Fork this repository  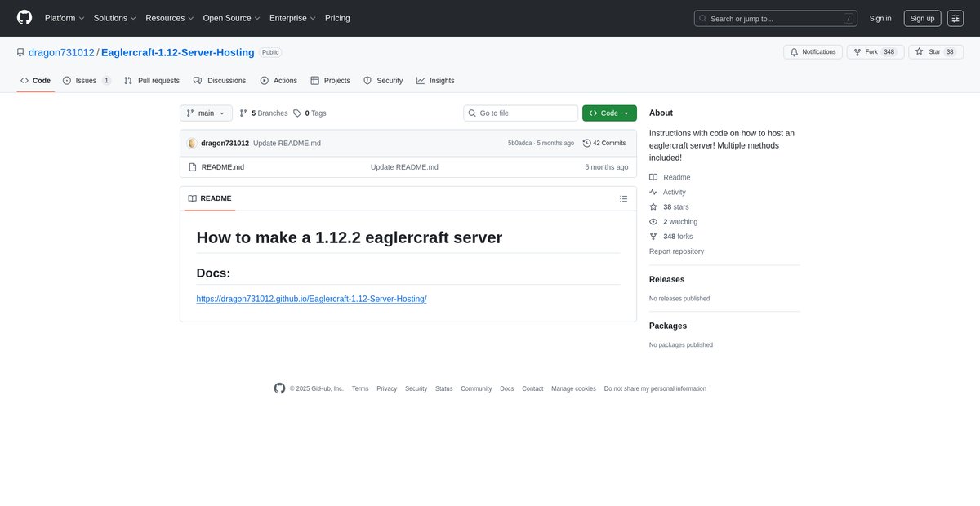pos(875,51)
